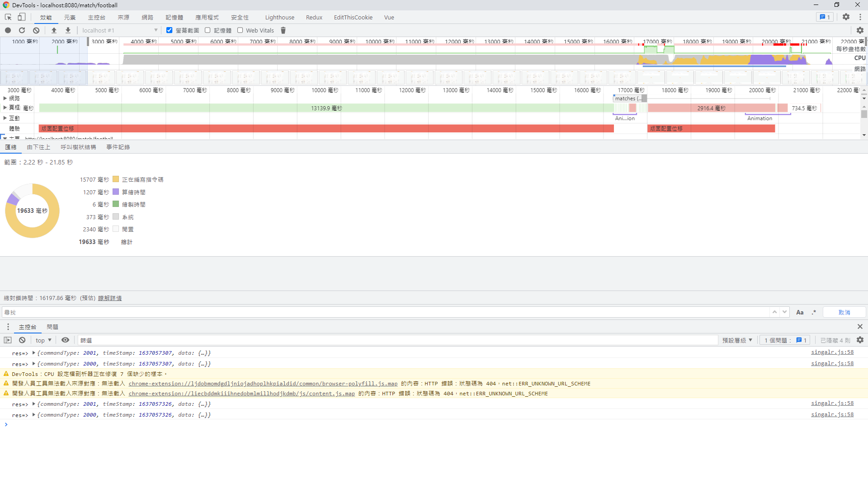Enable the Web Vitals checkbox

point(240,30)
